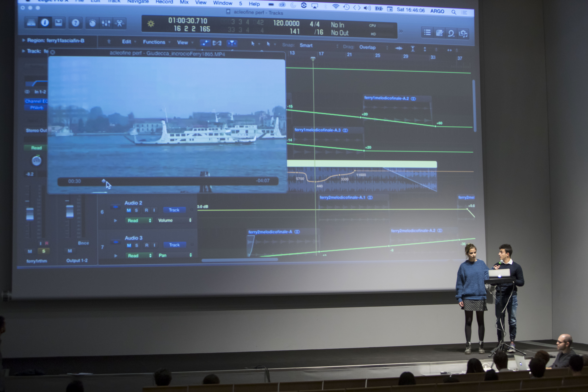Open the Toolbar display icon
The width and height of the screenshot is (588, 392).
click(x=58, y=23)
